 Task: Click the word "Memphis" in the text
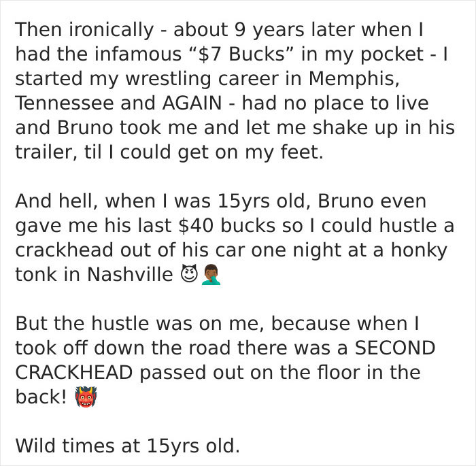pos(354,78)
